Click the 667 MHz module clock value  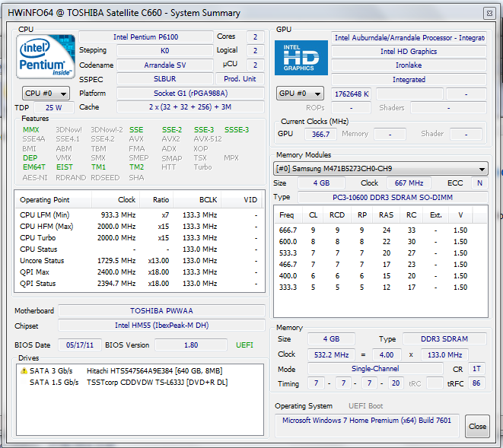[409, 183]
